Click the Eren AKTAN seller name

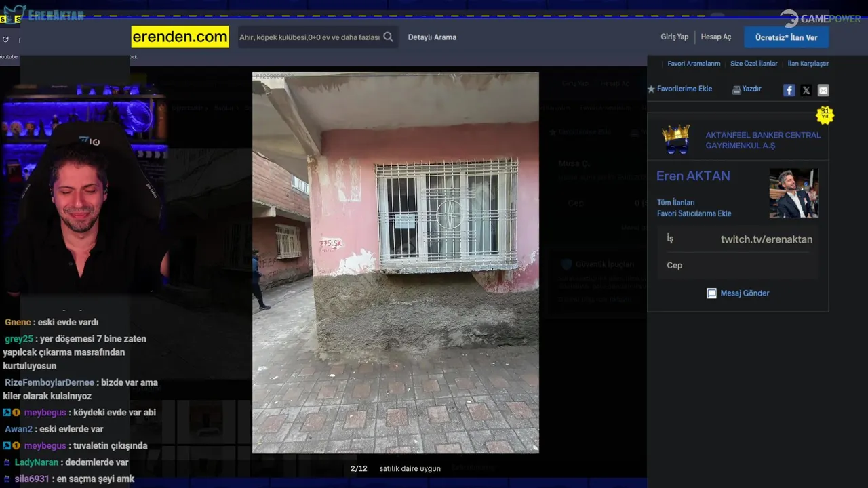pyautogui.click(x=693, y=176)
